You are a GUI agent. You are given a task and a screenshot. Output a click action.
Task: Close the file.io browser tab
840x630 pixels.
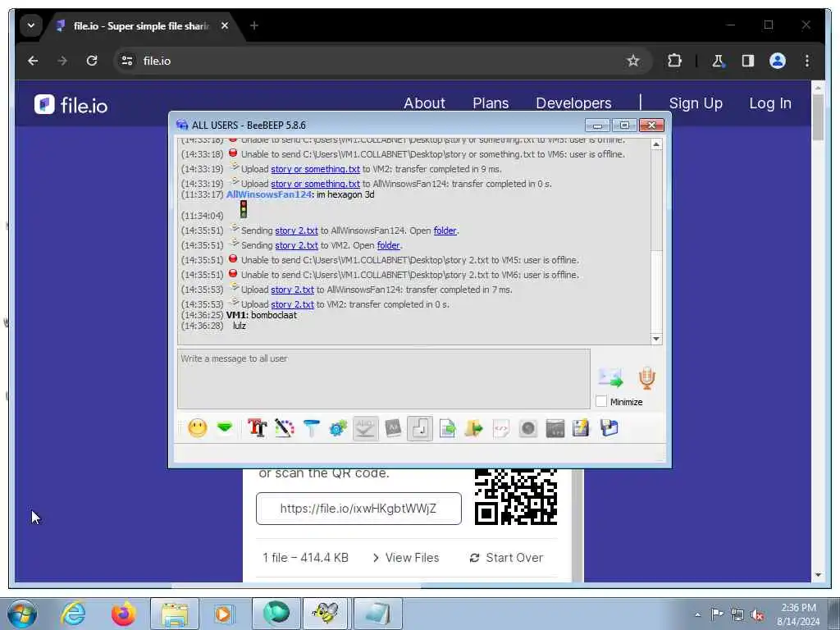point(225,25)
